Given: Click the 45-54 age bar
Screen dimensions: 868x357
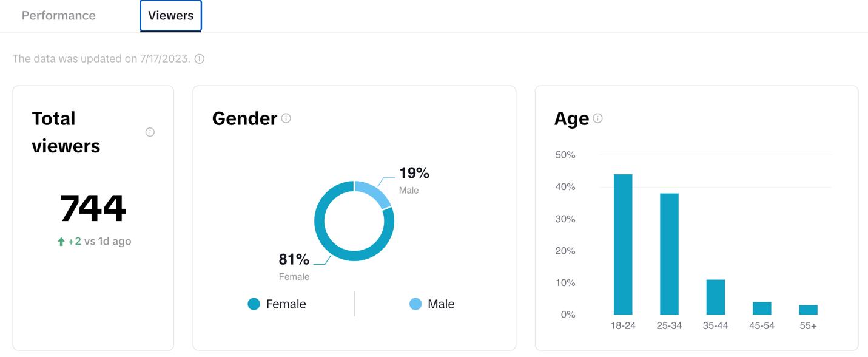Looking at the screenshot, I should click(x=762, y=308).
